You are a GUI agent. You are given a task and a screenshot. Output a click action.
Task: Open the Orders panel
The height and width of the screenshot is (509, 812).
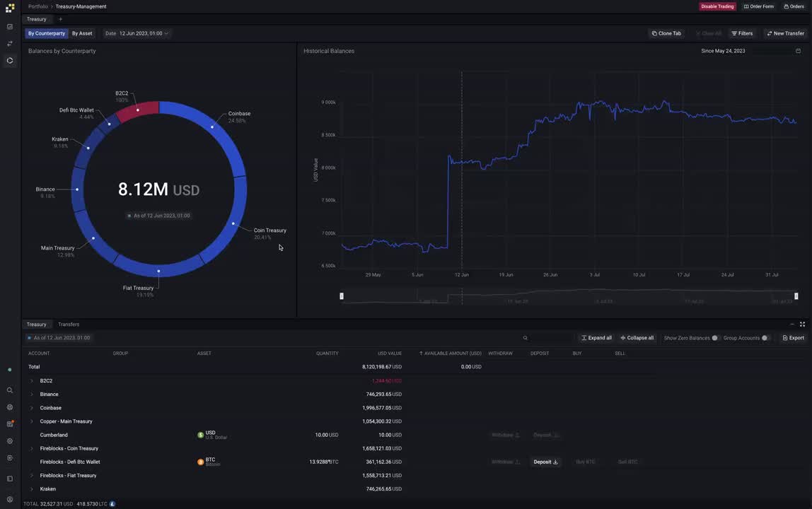[x=795, y=6]
